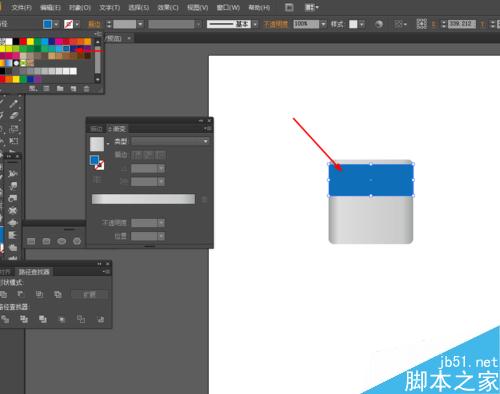Open the Arrange Documents dropdown icon
This screenshot has width=500, height=394.
(312, 7)
